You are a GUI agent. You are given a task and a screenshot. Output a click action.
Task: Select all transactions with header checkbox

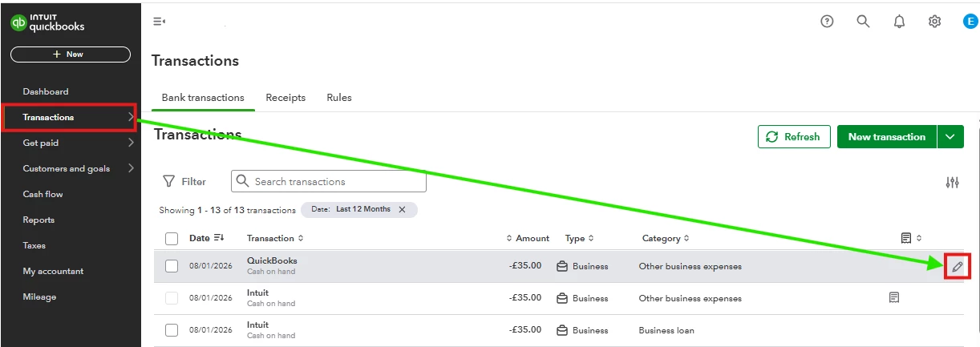tap(172, 238)
